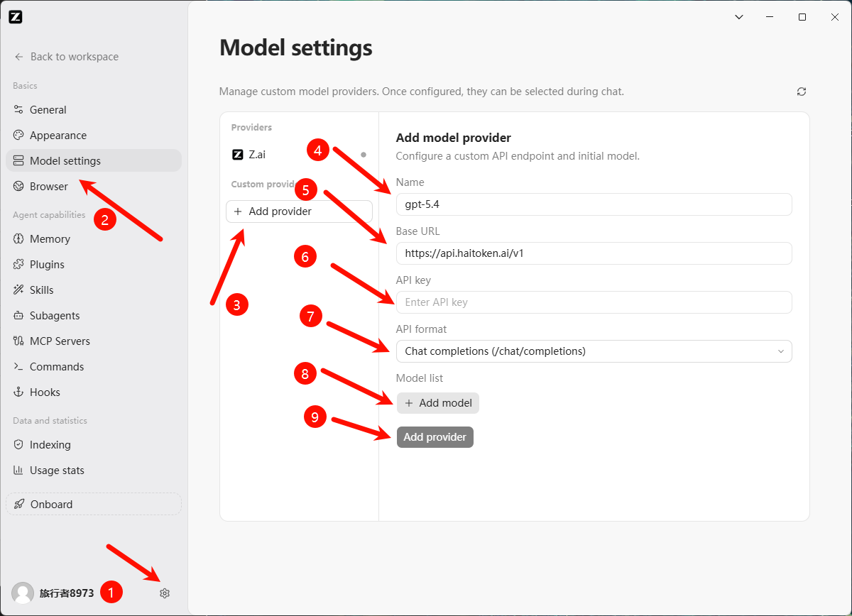Click the Z app logo icon

pyautogui.click(x=16, y=17)
